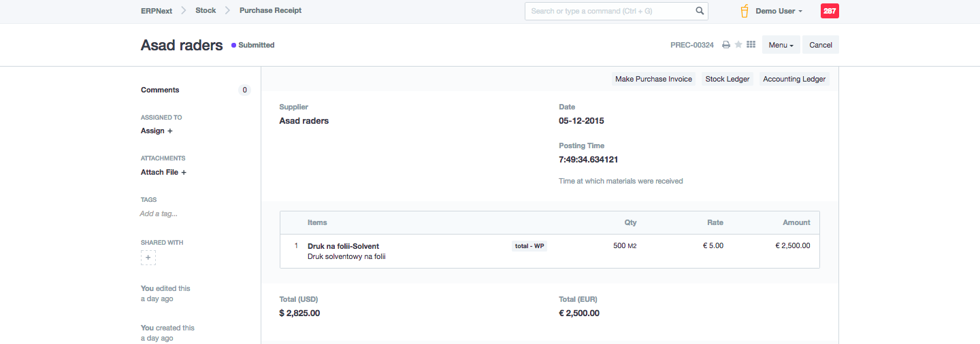Viewport: 980px width, 344px height.
Task: Open the Accounting Ledger
Action: tap(794, 79)
